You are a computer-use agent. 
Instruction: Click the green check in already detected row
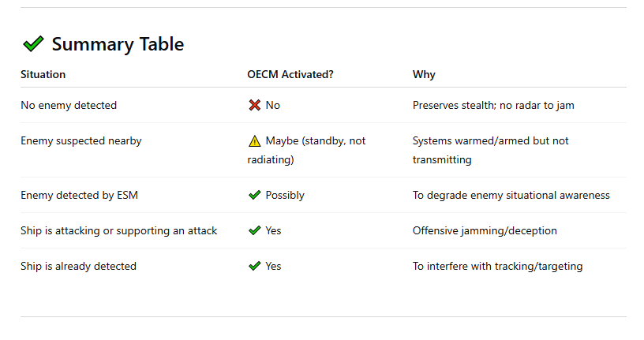click(254, 266)
